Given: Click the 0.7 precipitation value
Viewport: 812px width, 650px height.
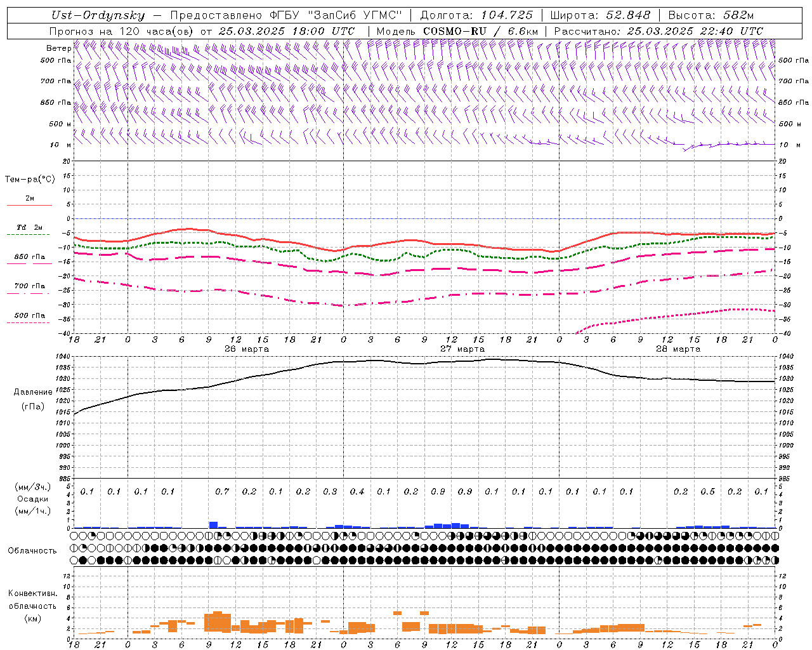Looking at the screenshot, I should (222, 492).
